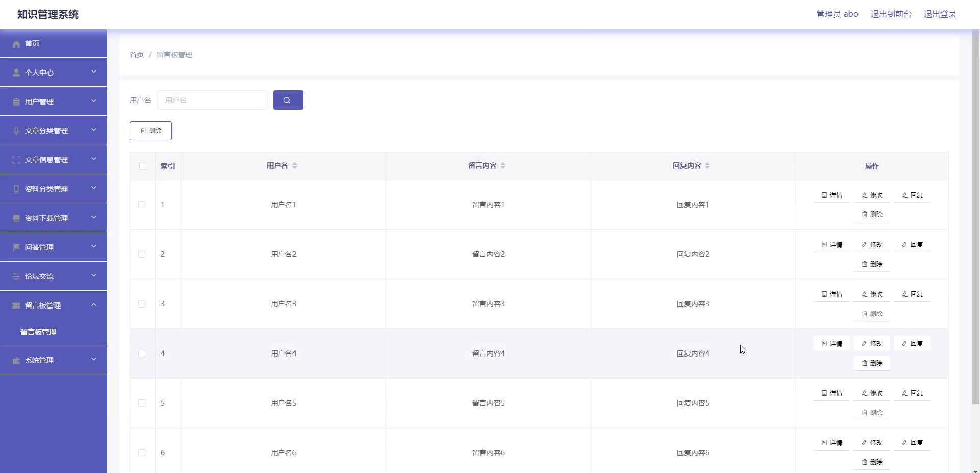
Task: Click 删除 for row 用户名4
Action: tap(872, 363)
